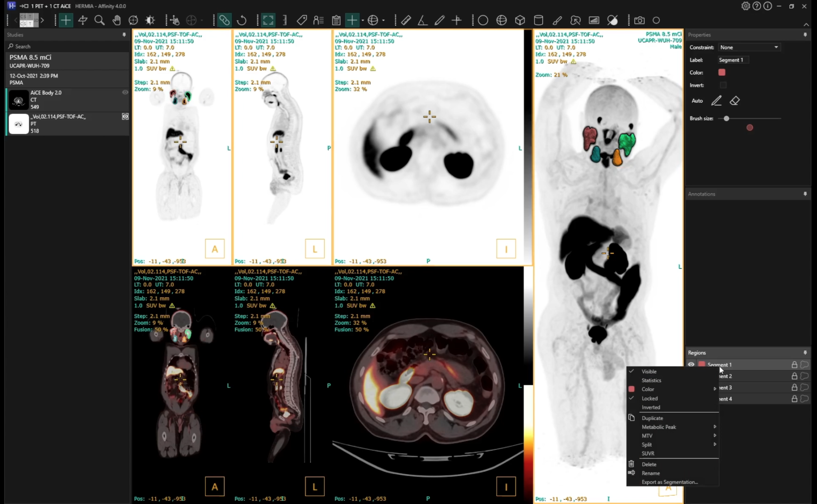The width and height of the screenshot is (817, 504).
Task: Open the Constraint dropdown
Action: (749, 47)
